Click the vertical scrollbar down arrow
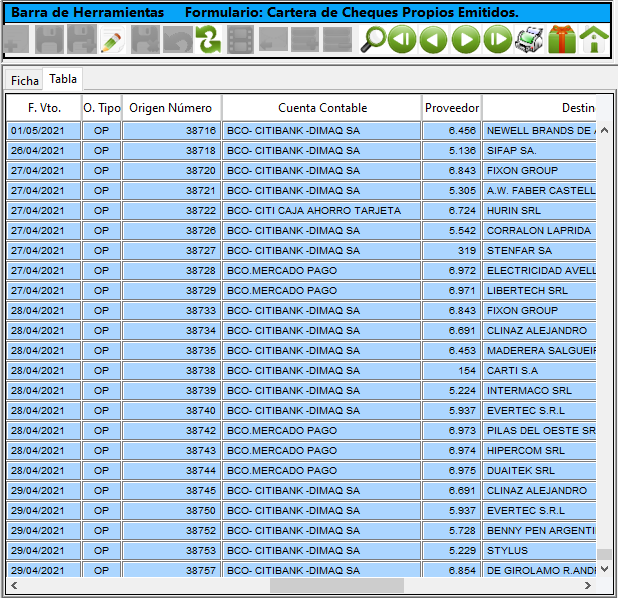Image resolution: width=618 pixels, height=598 pixels. click(x=604, y=569)
